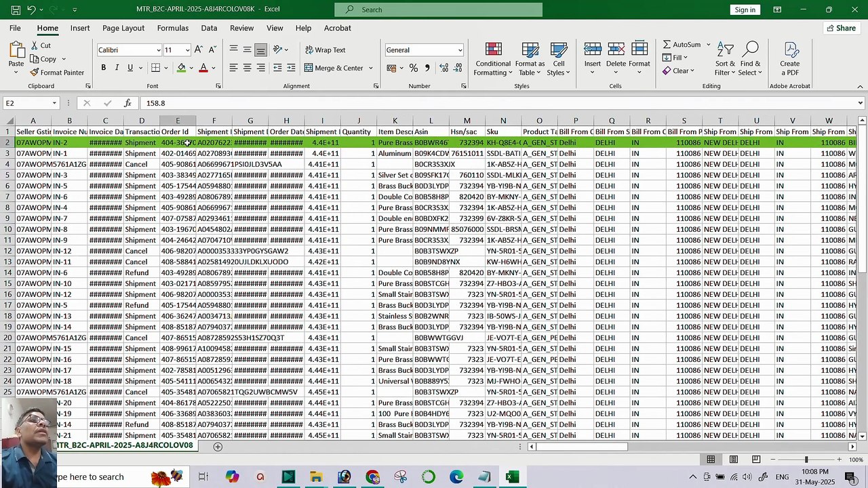Image resolution: width=868 pixels, height=488 pixels.
Task: Toggle Align Left
Action: pos(233,68)
